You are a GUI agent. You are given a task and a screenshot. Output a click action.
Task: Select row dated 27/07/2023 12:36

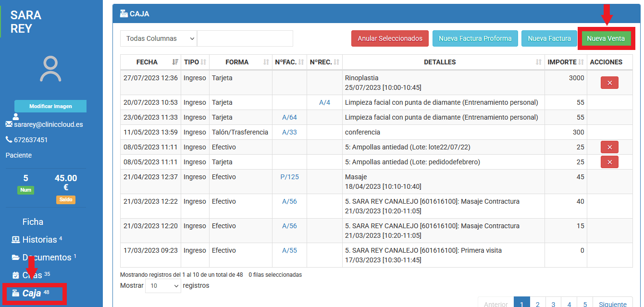[x=376, y=83]
